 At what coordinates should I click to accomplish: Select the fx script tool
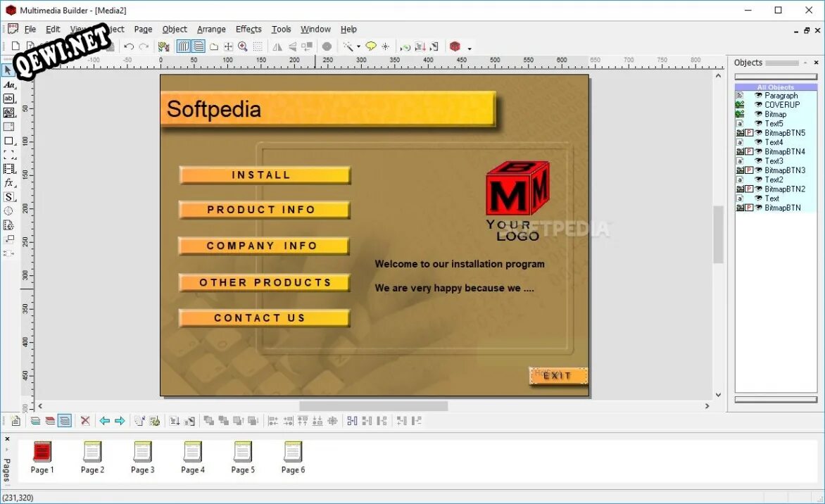tap(9, 183)
